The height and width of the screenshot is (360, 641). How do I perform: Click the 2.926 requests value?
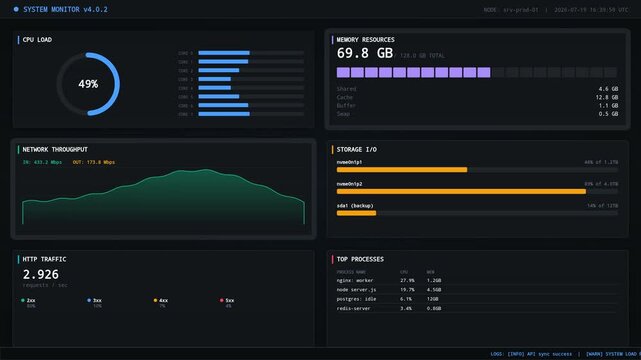click(x=40, y=274)
